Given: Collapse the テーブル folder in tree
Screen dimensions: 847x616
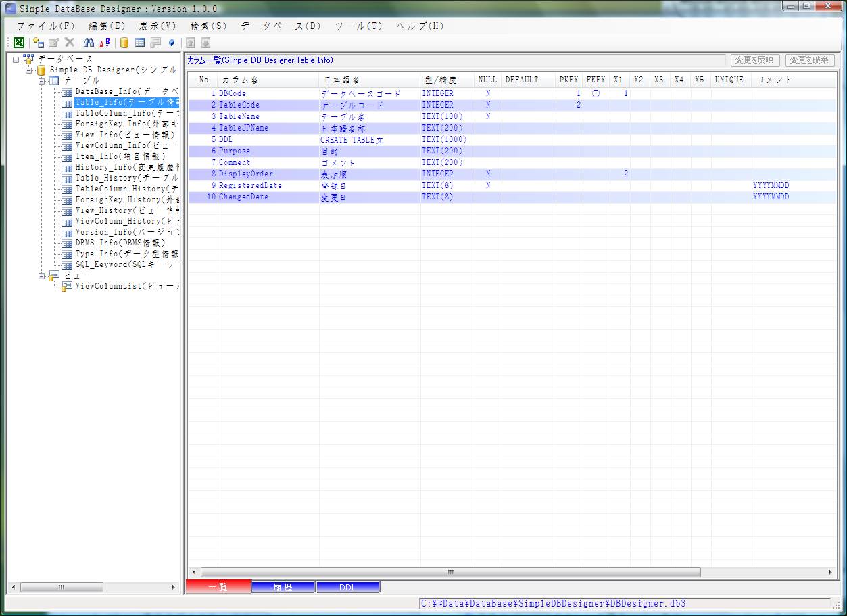Looking at the screenshot, I should 42,81.
